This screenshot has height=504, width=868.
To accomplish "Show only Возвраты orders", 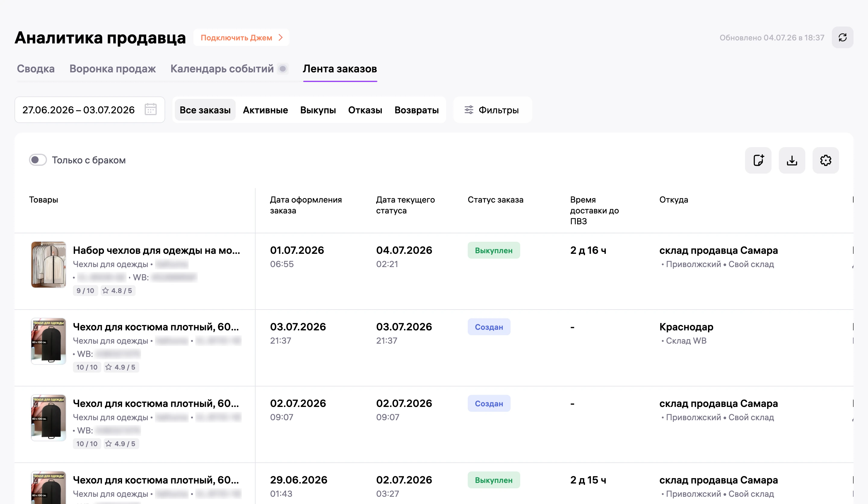I will click(x=417, y=110).
